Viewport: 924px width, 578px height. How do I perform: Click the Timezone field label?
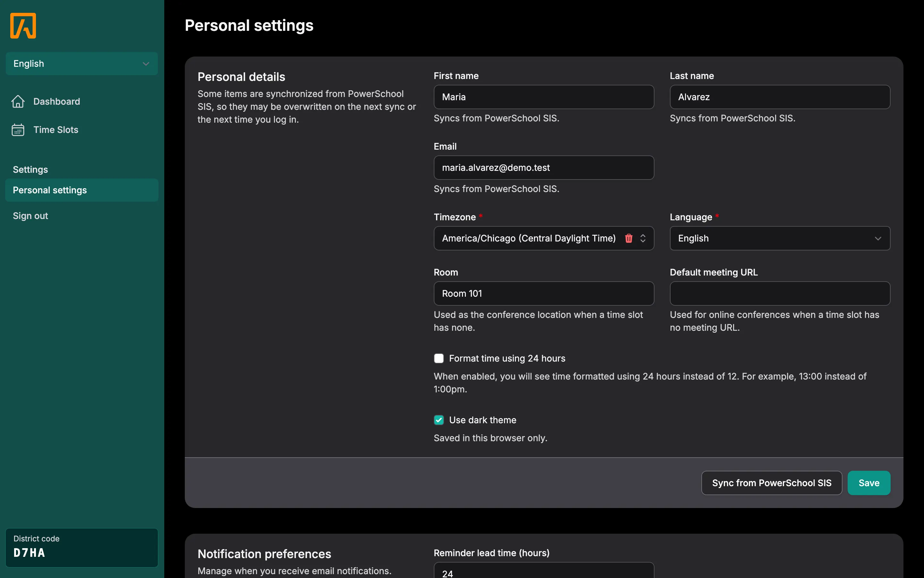click(x=455, y=217)
